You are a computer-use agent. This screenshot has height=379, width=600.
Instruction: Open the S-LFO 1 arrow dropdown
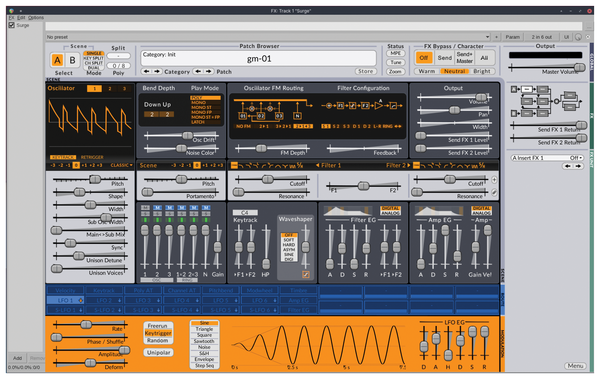click(x=80, y=310)
